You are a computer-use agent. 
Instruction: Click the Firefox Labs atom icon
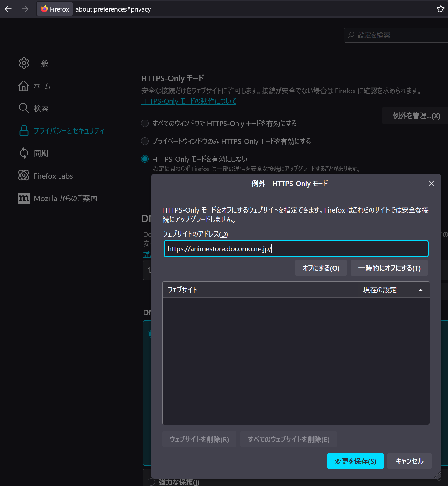(24, 175)
